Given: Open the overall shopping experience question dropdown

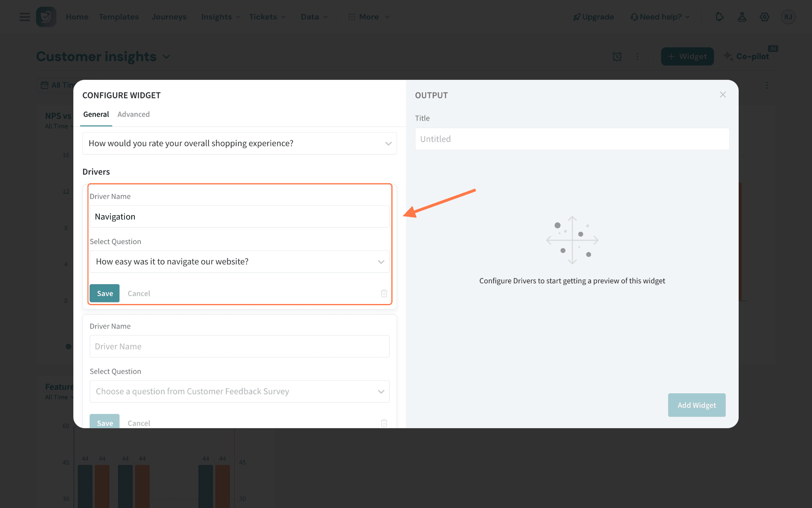Looking at the screenshot, I should click(x=239, y=143).
